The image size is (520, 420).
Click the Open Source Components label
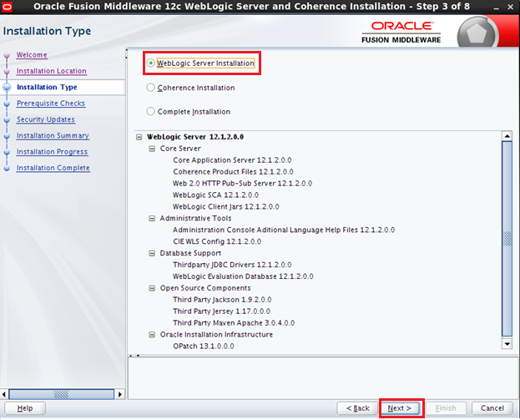[205, 288]
